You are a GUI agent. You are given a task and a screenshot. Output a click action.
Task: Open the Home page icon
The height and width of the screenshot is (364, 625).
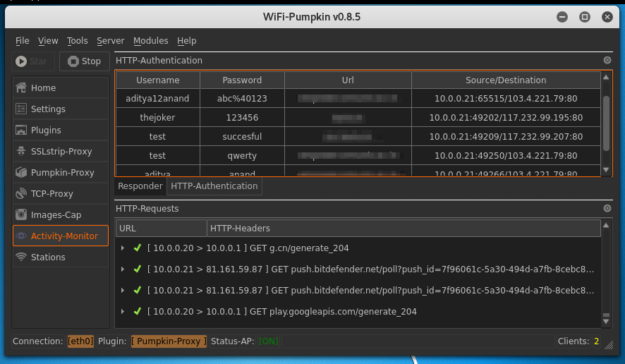tap(21, 87)
